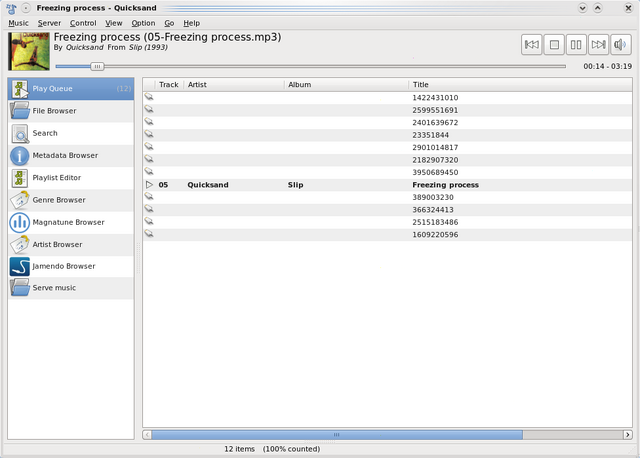Open the Control menu

click(83, 23)
